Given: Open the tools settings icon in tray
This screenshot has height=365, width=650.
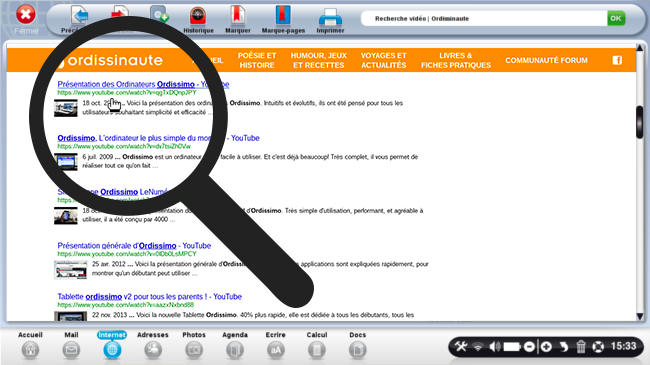Looking at the screenshot, I should click(461, 346).
